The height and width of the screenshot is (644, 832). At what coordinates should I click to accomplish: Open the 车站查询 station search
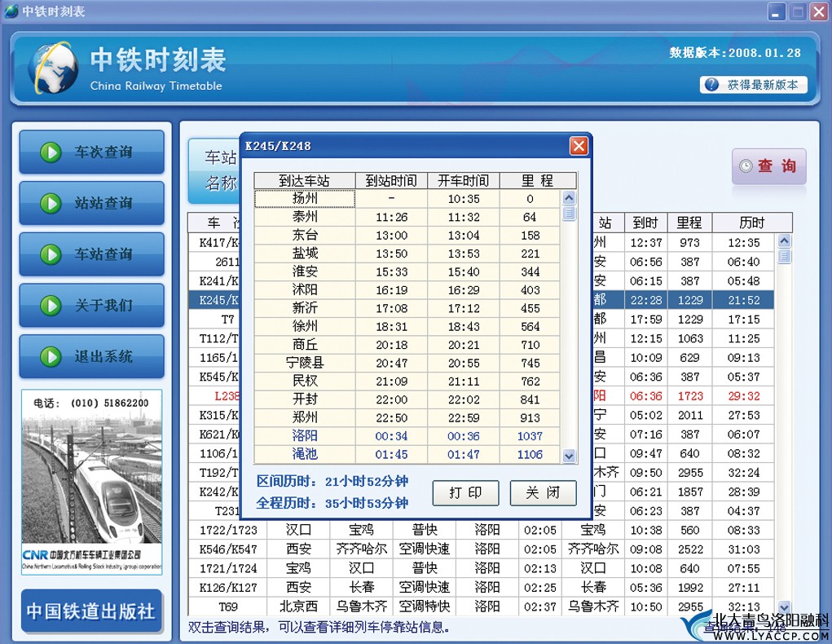click(x=92, y=254)
